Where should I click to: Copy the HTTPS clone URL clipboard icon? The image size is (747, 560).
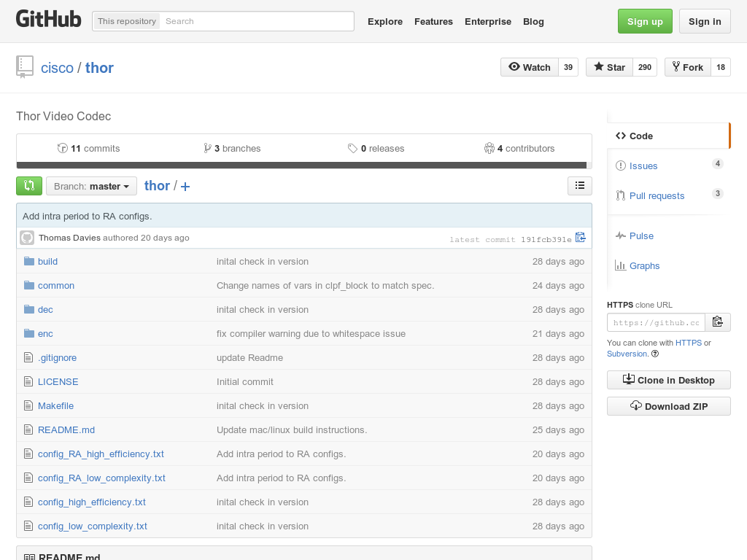pyautogui.click(x=718, y=322)
